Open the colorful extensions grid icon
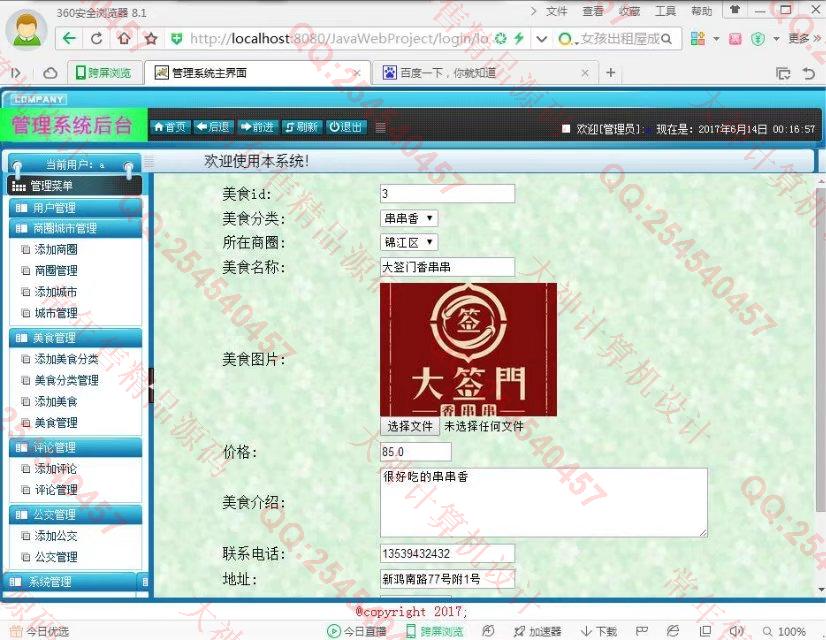This screenshot has width=826, height=640. coord(697,38)
